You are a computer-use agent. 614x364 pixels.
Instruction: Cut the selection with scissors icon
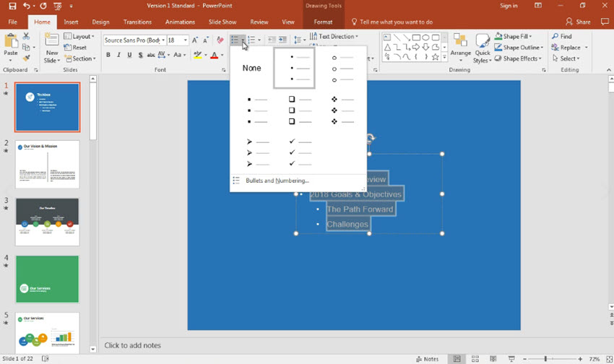pyautogui.click(x=26, y=36)
